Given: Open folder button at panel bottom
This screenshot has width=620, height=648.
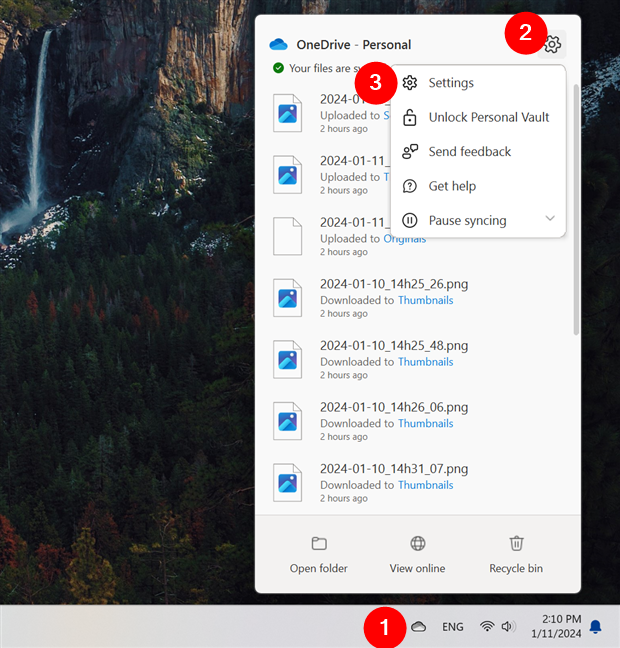Looking at the screenshot, I should pos(319,555).
